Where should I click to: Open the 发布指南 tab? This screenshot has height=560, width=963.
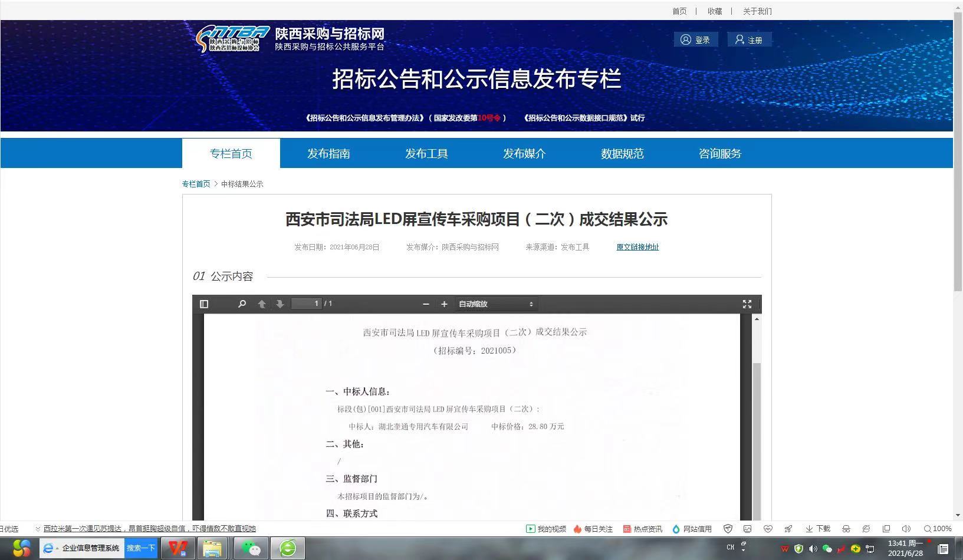328,153
